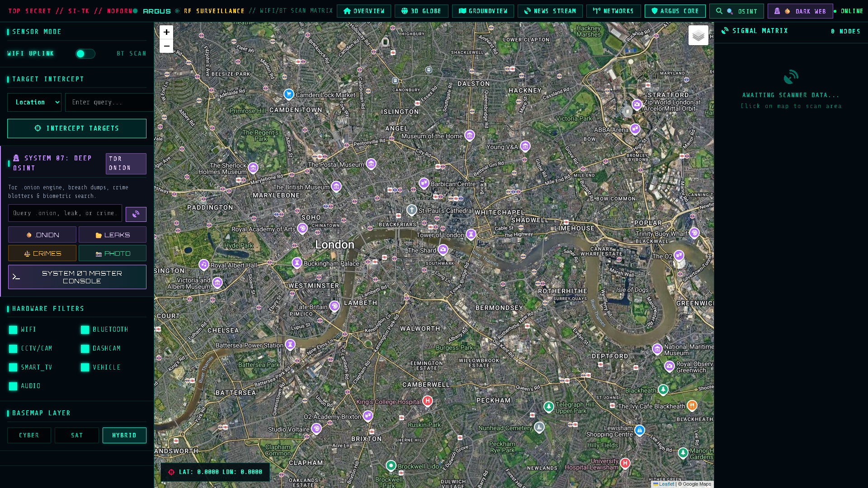Zoom out on the map
The width and height of the screenshot is (868, 488).
tap(166, 46)
